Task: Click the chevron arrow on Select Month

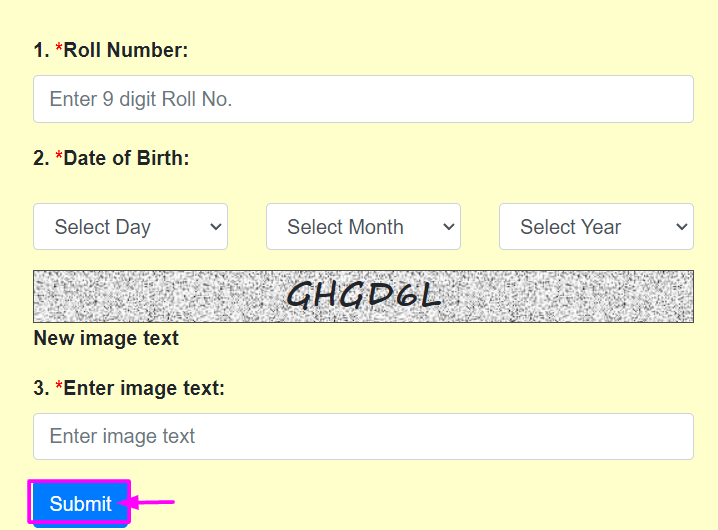Action: pos(448,227)
